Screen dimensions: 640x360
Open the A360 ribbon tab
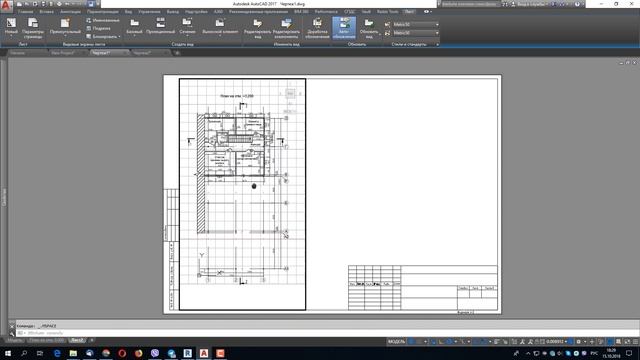pyautogui.click(x=218, y=11)
